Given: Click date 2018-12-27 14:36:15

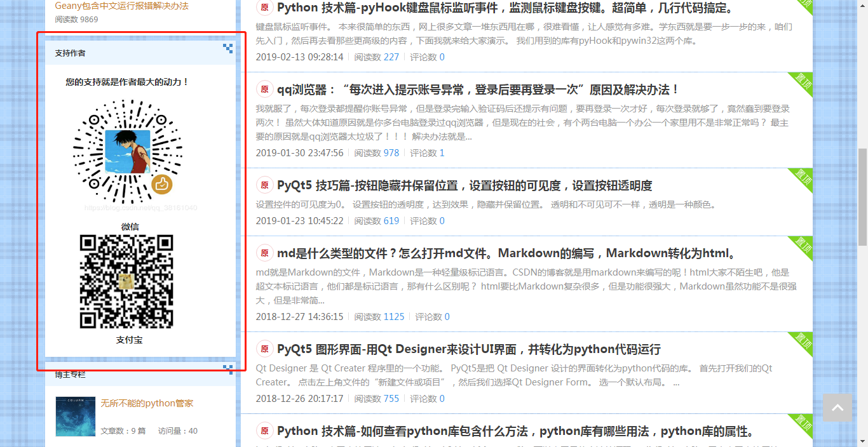Looking at the screenshot, I should click(299, 317).
